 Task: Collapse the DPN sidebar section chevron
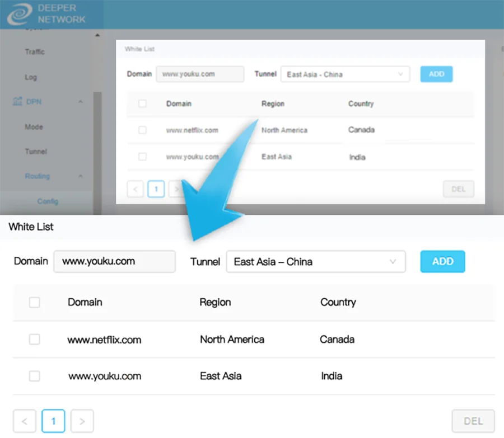coord(81,101)
